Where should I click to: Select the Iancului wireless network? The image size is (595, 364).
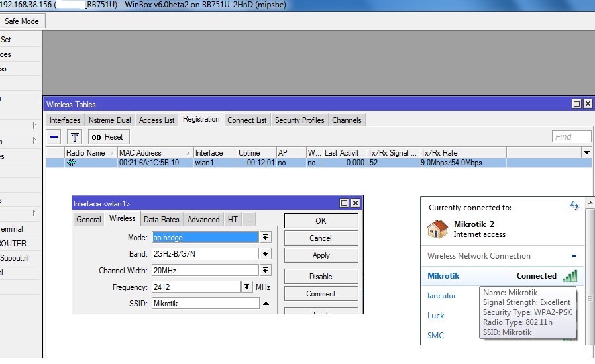coord(441,296)
